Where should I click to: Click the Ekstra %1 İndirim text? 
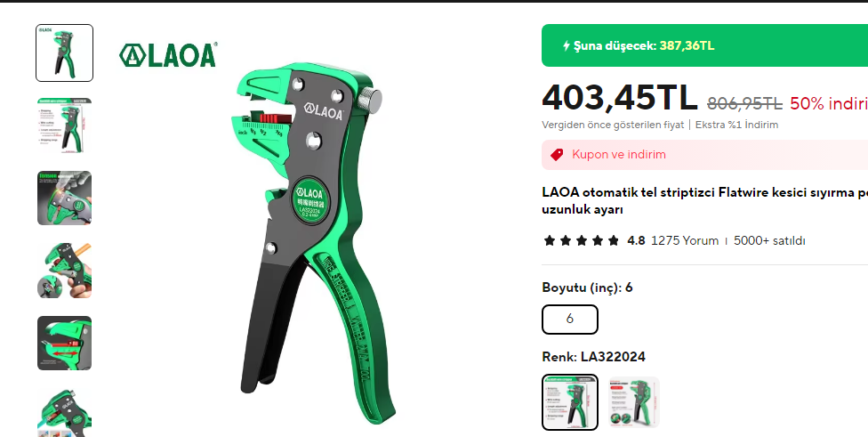coord(736,125)
